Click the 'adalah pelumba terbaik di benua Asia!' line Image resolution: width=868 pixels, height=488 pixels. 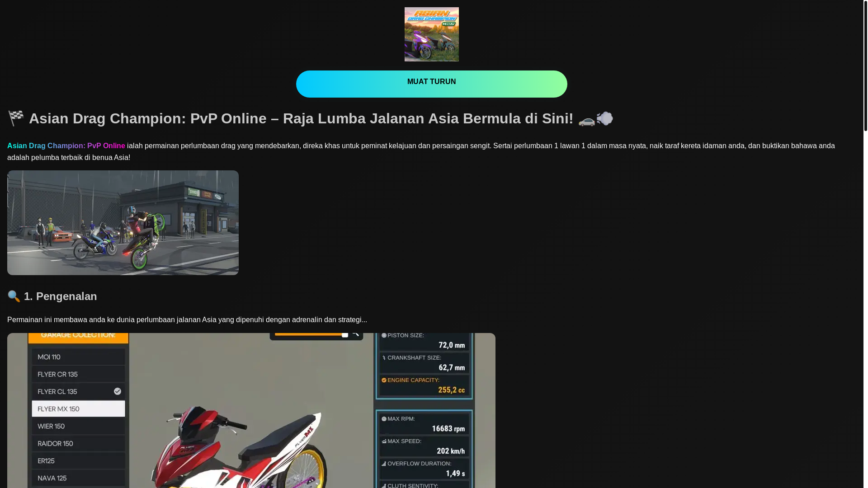tap(69, 157)
